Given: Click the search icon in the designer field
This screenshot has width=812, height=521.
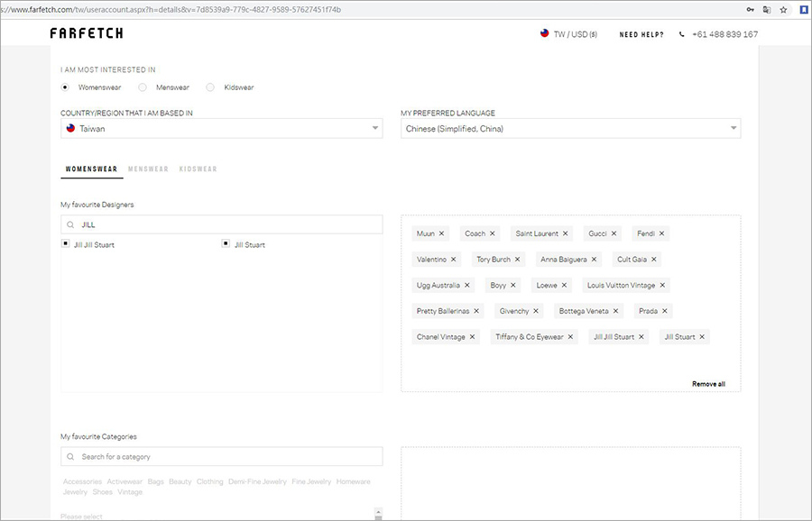Looking at the screenshot, I should 70,224.
